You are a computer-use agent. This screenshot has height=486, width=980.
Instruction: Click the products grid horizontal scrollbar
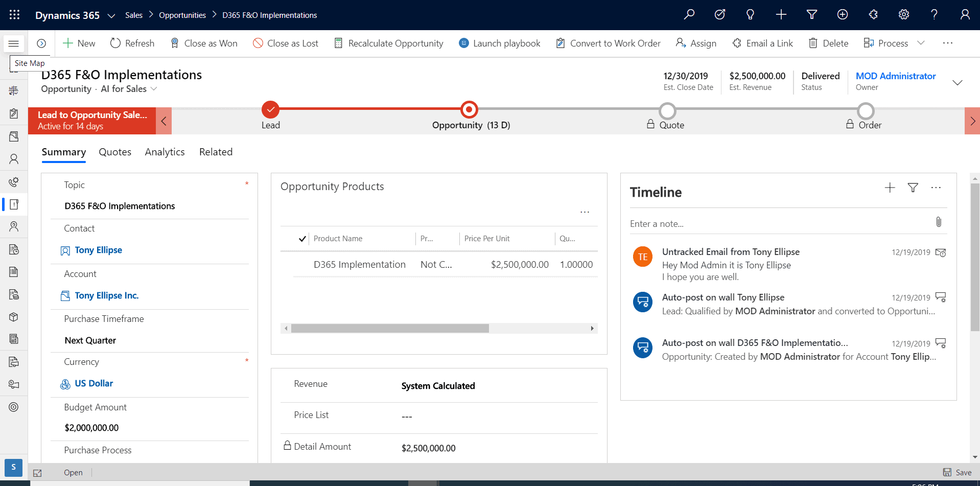click(x=390, y=328)
